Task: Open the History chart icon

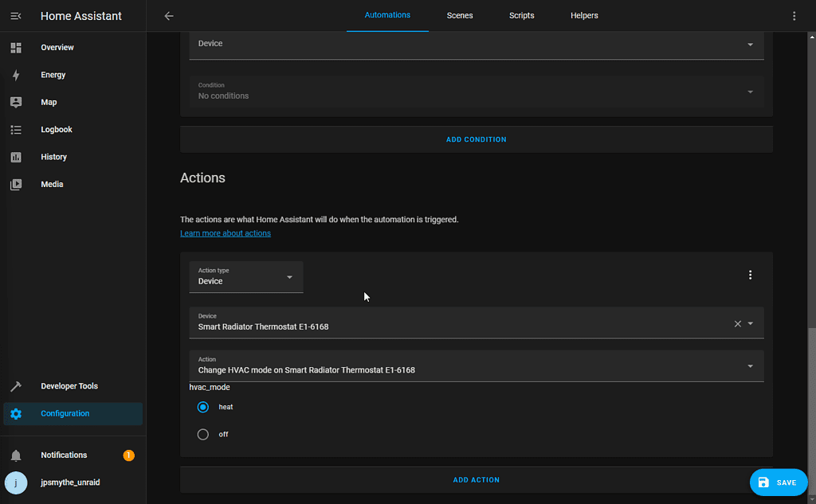Action: coord(16,157)
